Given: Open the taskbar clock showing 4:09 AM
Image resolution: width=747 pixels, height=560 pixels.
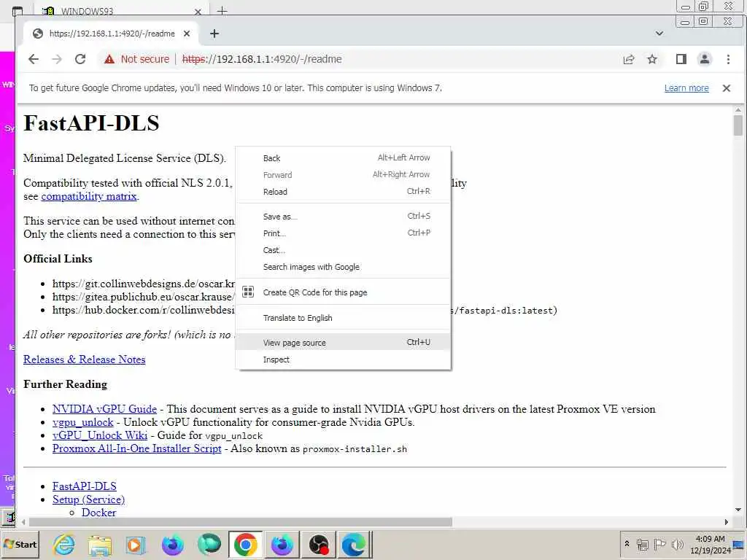Looking at the screenshot, I should click(710, 544).
